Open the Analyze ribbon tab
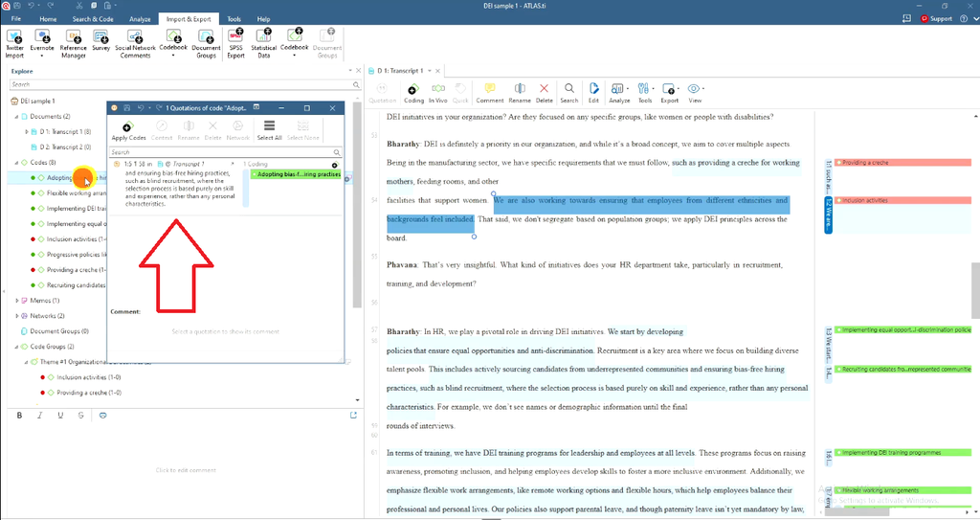Image resolution: width=980 pixels, height=520 pixels. click(140, 19)
